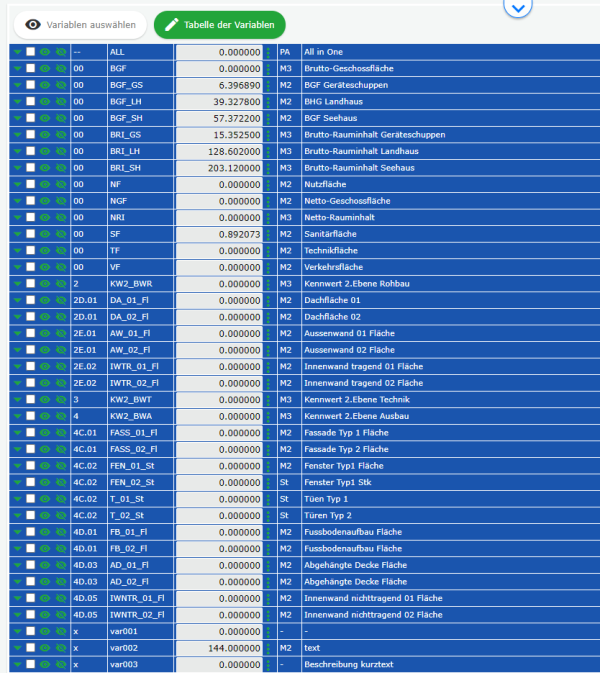Click eye icon in DA_01_Fl row
600x673 pixels.
(45, 300)
